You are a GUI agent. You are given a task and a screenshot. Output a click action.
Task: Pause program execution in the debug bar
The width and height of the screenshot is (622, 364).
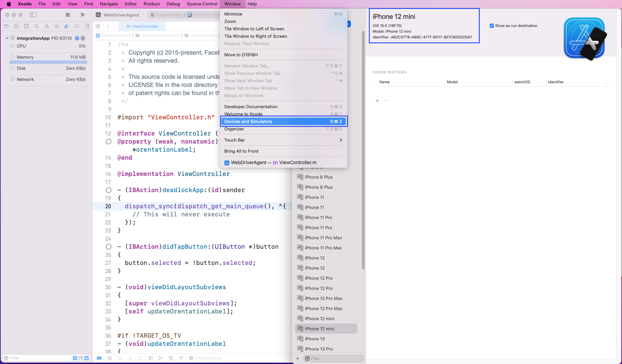click(110, 358)
